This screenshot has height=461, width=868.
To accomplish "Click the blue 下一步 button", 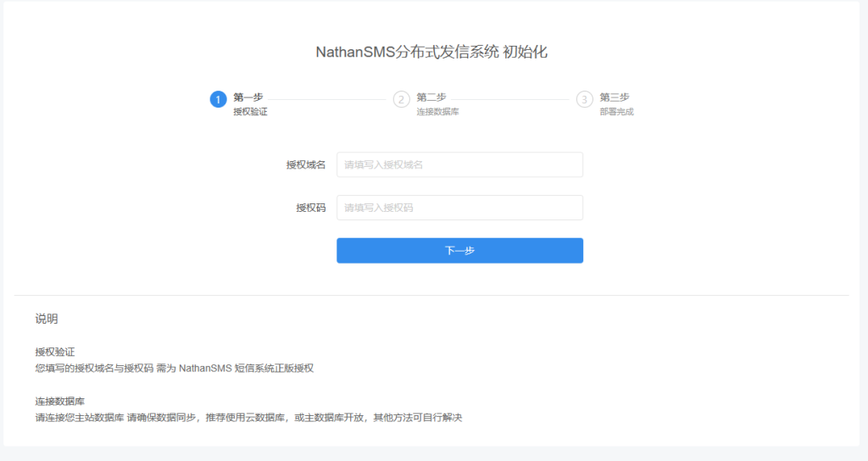I will (x=459, y=251).
